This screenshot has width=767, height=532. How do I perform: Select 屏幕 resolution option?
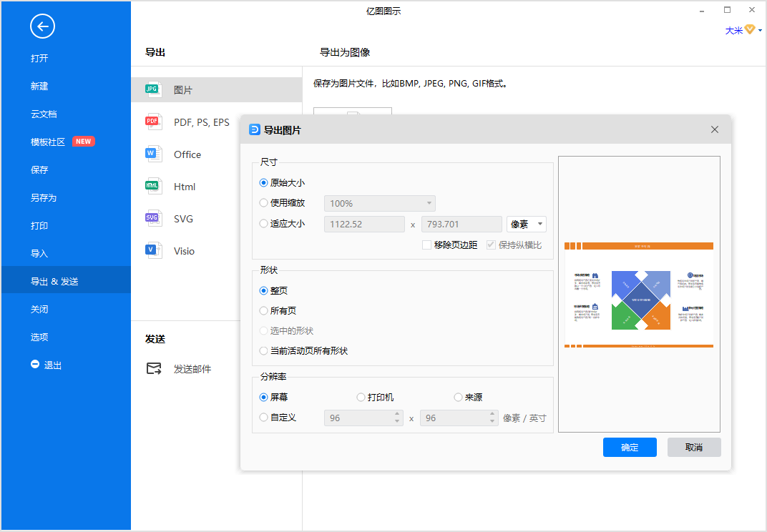(263, 398)
